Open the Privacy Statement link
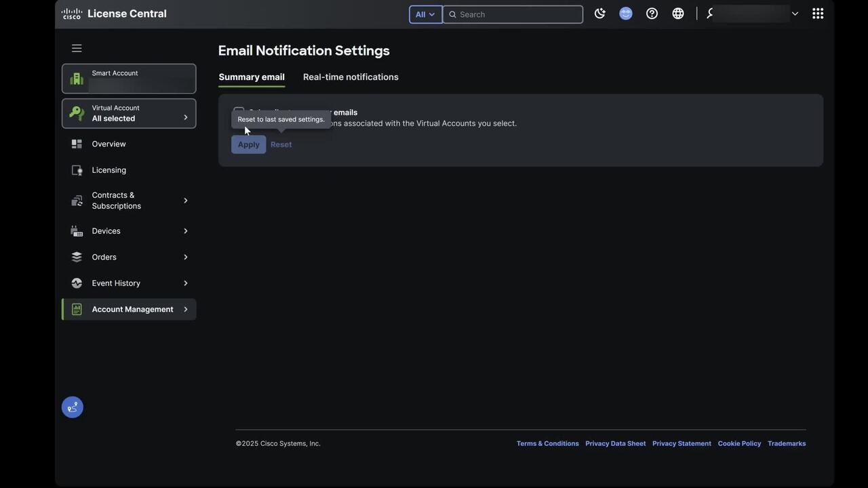This screenshot has height=488, width=868. pyautogui.click(x=682, y=444)
